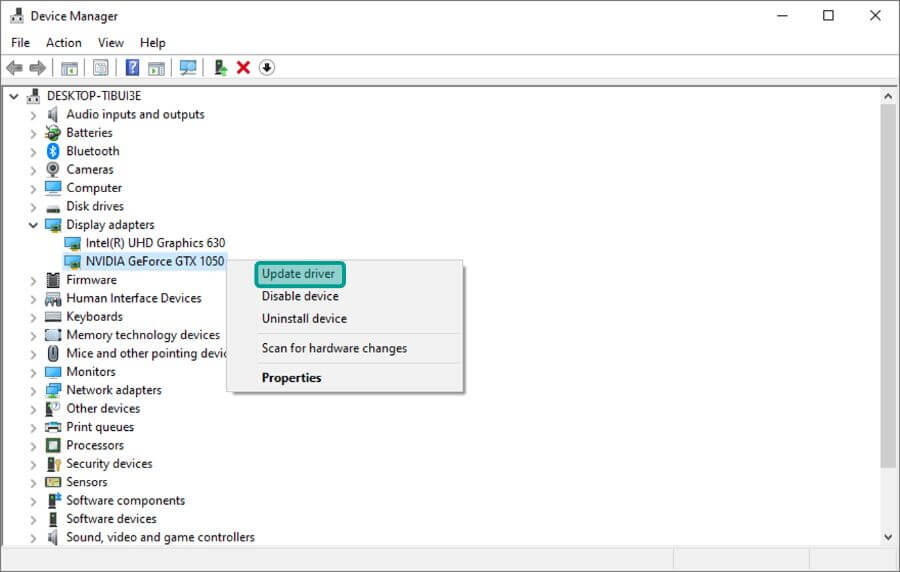Screen dimensions: 900x572
Task: Click the scrollbar down arrow
Action: [888, 538]
